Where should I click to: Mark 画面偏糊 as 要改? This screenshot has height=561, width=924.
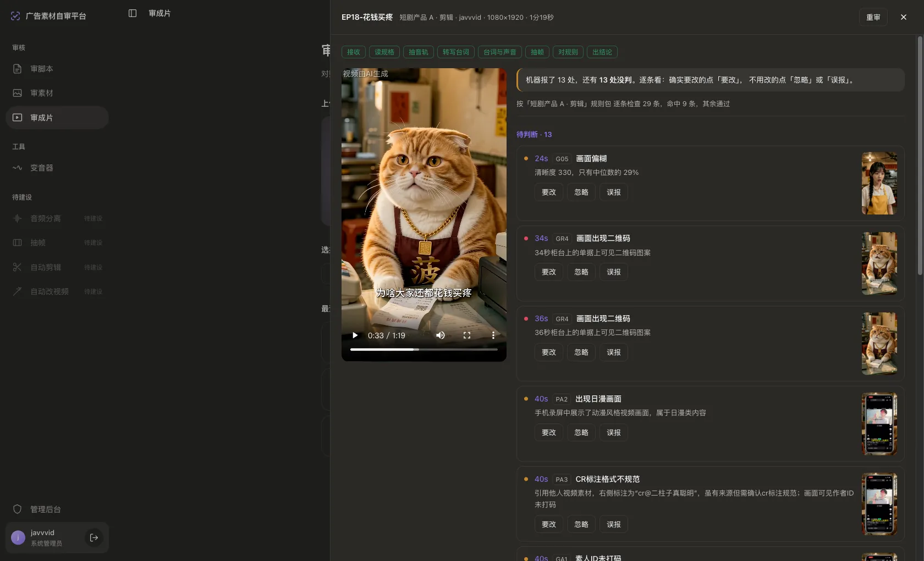[549, 193]
